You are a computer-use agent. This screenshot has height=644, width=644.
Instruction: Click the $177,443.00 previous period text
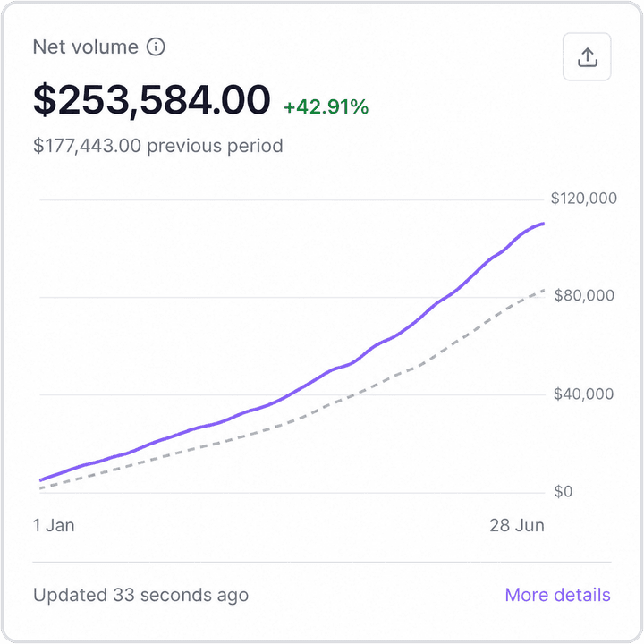(x=158, y=146)
